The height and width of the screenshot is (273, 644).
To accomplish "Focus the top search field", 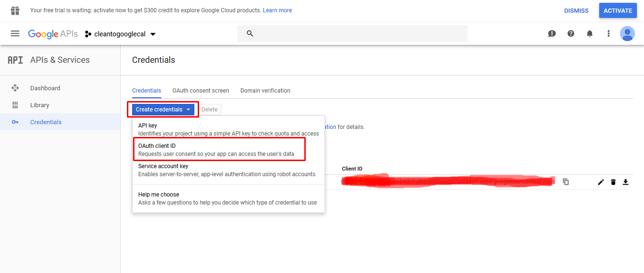I will 352,34.
